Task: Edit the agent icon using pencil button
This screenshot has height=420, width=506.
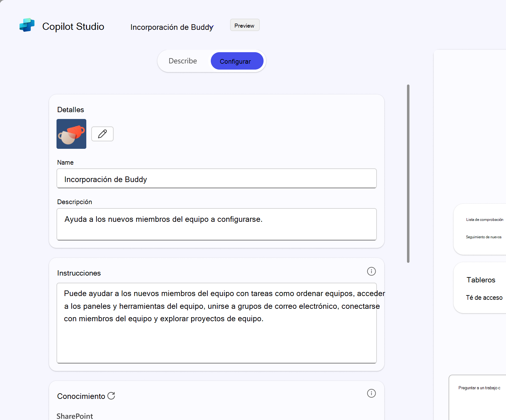Action: coord(102,134)
